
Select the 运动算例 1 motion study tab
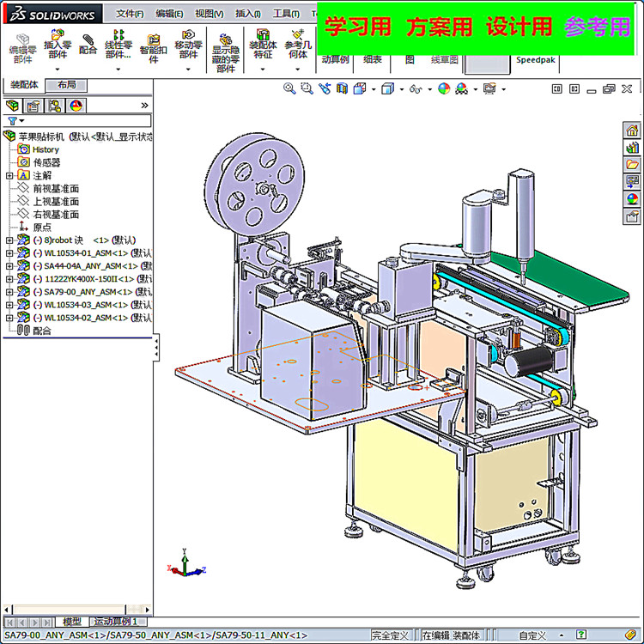pyautogui.click(x=116, y=622)
